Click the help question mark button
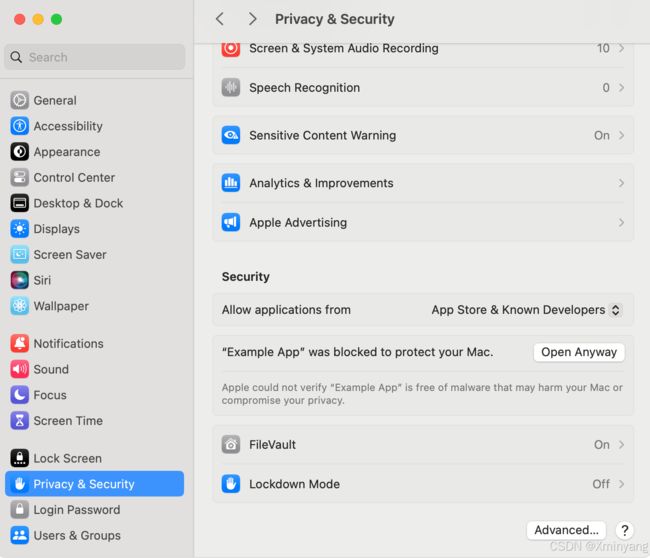The image size is (650, 558). coord(624,530)
